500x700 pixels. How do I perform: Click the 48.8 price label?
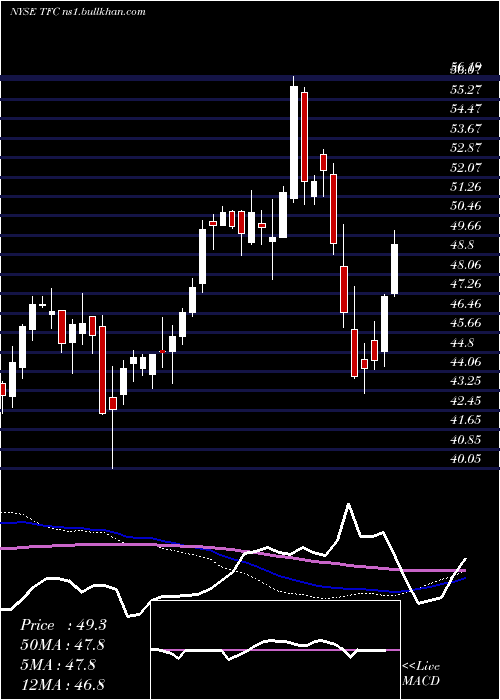pyautogui.click(x=463, y=245)
